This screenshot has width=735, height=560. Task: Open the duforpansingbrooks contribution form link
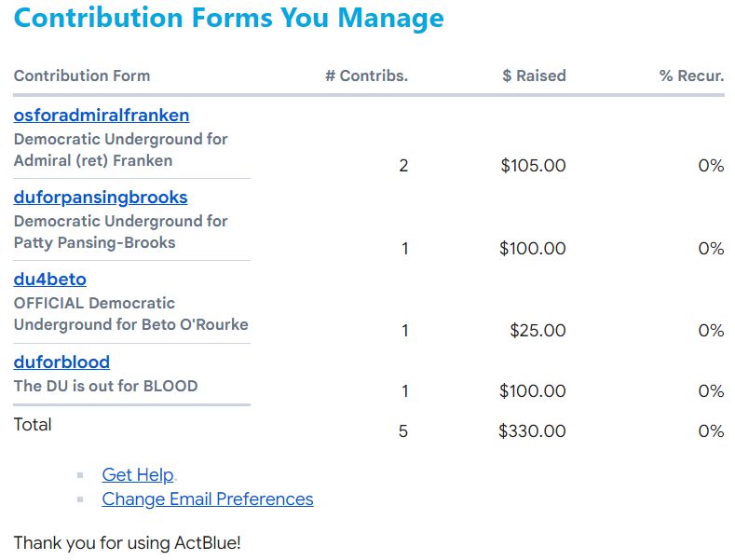click(x=101, y=198)
